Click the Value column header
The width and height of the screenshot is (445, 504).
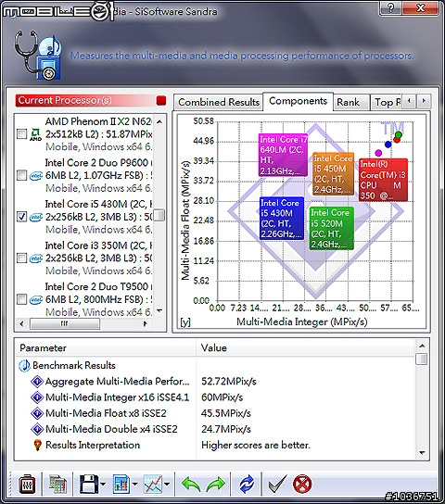click(x=305, y=347)
